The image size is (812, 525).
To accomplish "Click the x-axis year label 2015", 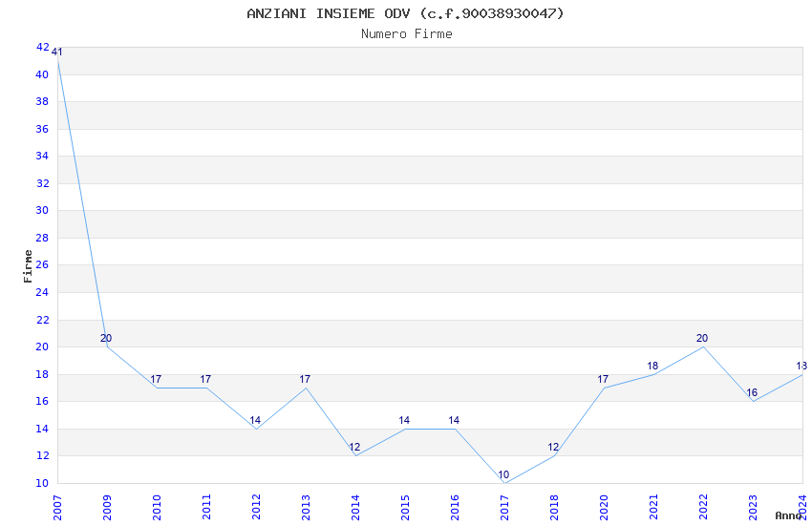I will [x=405, y=507].
